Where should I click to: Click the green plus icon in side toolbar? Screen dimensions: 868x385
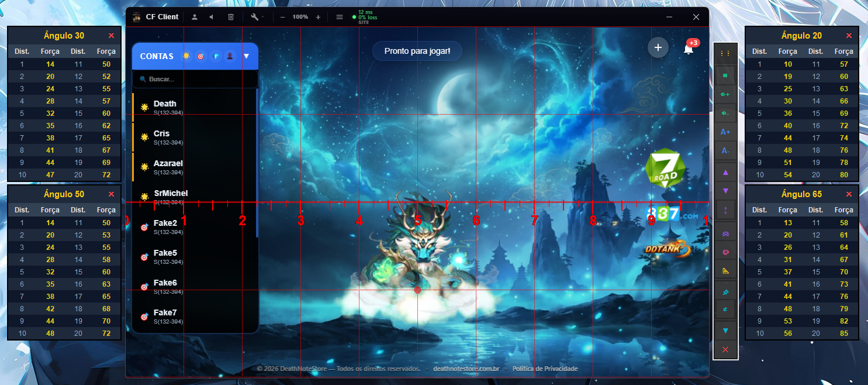tap(725, 94)
